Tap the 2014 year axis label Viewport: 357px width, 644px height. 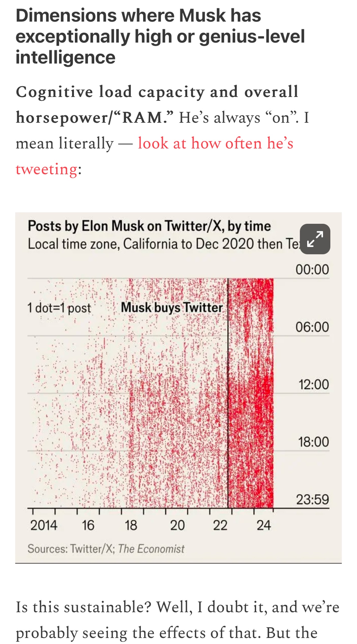(44, 526)
